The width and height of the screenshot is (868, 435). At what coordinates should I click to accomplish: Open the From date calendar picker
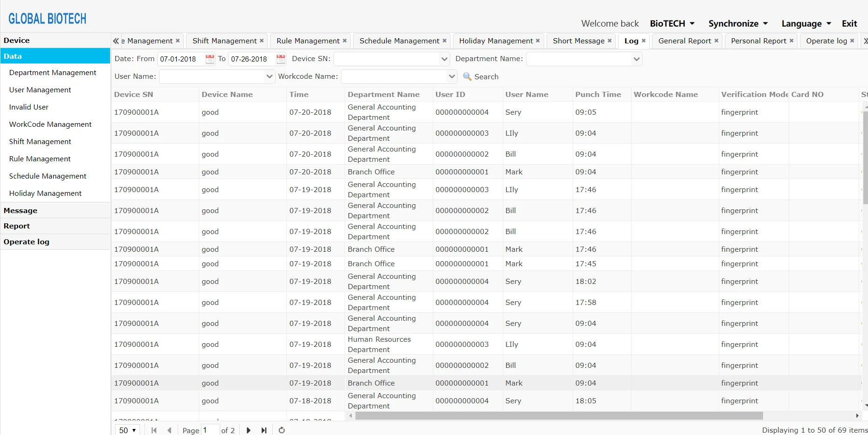click(210, 59)
